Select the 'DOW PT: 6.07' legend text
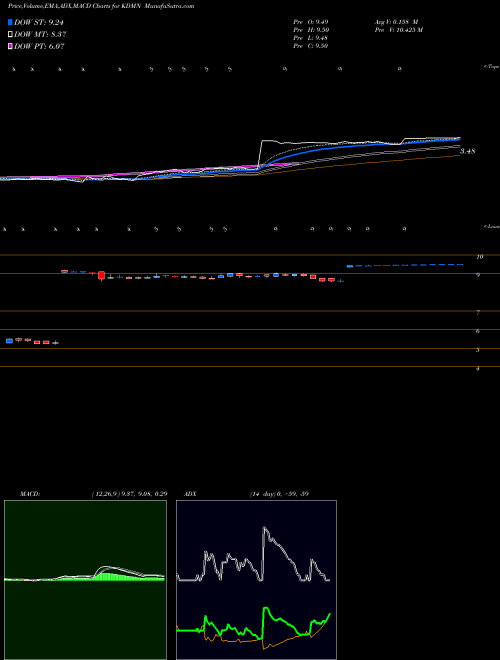500x660 pixels. click(x=39, y=46)
